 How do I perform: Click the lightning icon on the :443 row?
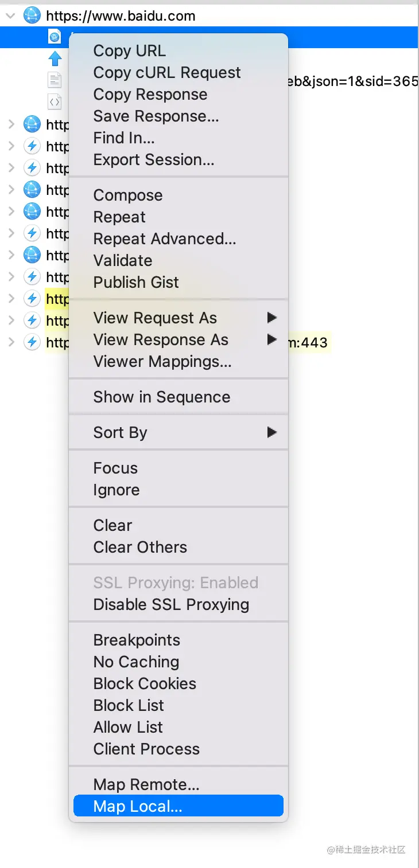[32, 343]
